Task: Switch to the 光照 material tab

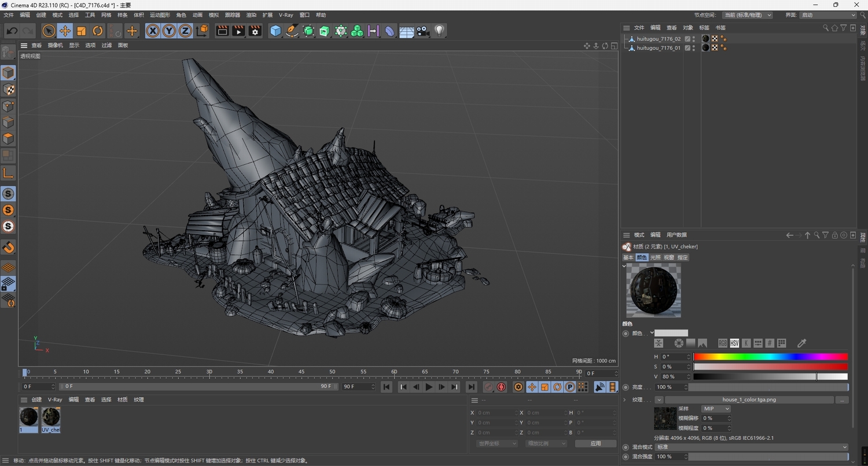Action: coord(655,257)
